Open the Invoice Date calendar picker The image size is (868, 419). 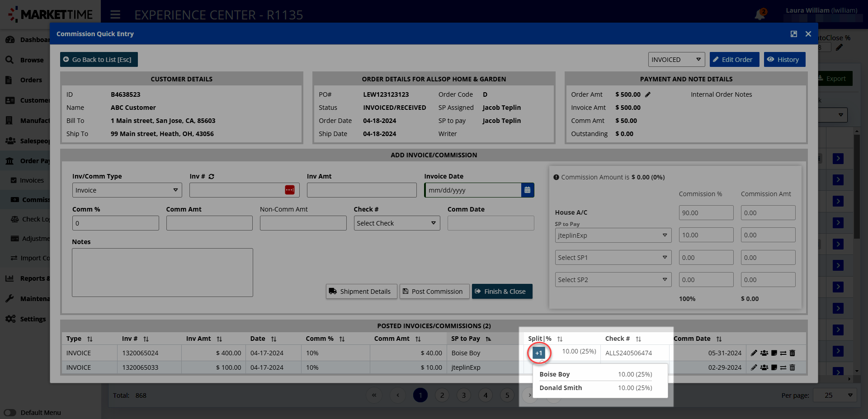pos(527,190)
